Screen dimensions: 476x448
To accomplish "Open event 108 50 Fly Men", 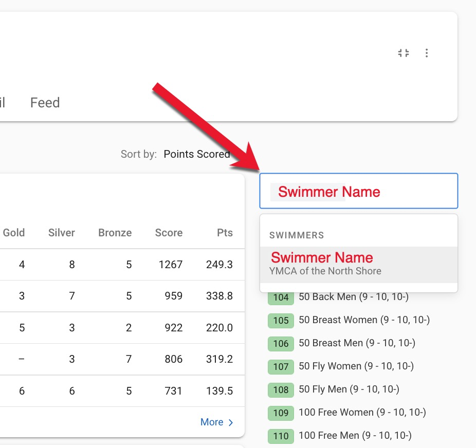I will click(x=349, y=389).
